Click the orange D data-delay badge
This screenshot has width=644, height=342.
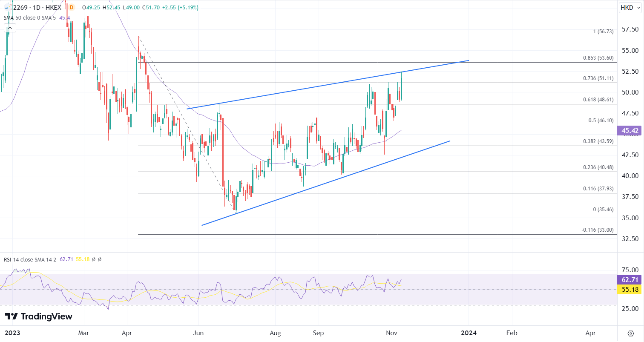click(x=71, y=7)
